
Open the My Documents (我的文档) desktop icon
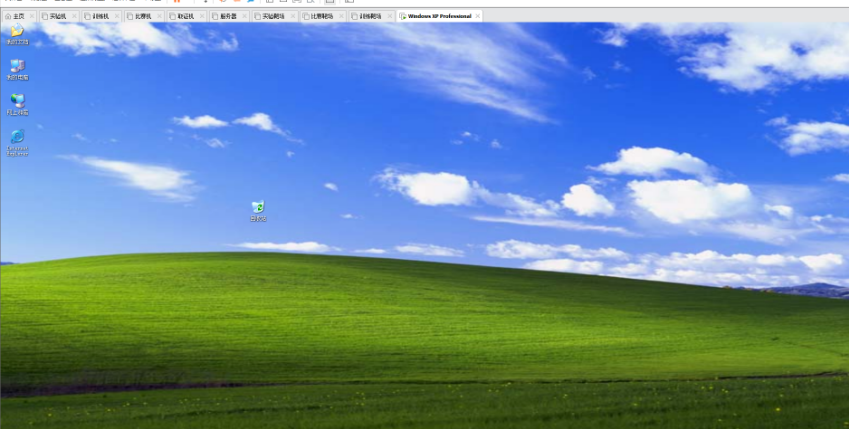(x=17, y=34)
